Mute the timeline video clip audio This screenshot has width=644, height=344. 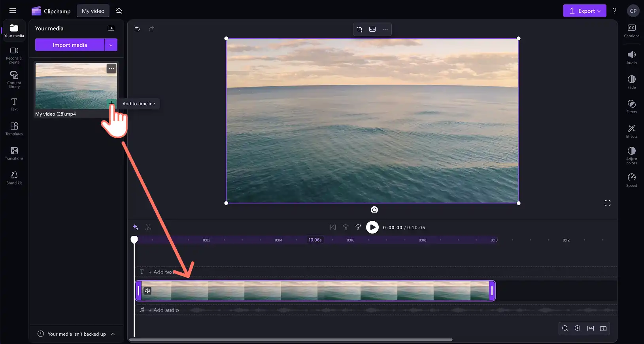tap(147, 291)
